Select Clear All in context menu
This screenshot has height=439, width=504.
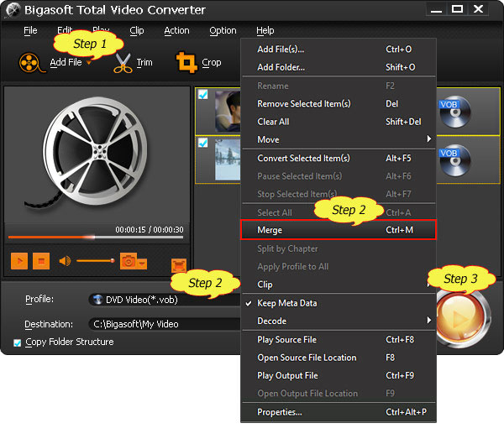(x=339, y=122)
